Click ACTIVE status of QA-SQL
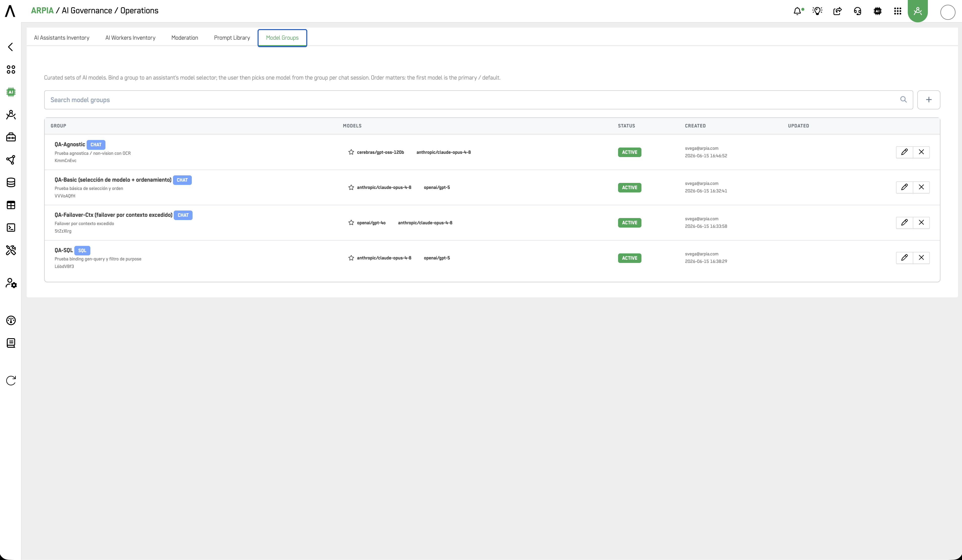 point(630,258)
